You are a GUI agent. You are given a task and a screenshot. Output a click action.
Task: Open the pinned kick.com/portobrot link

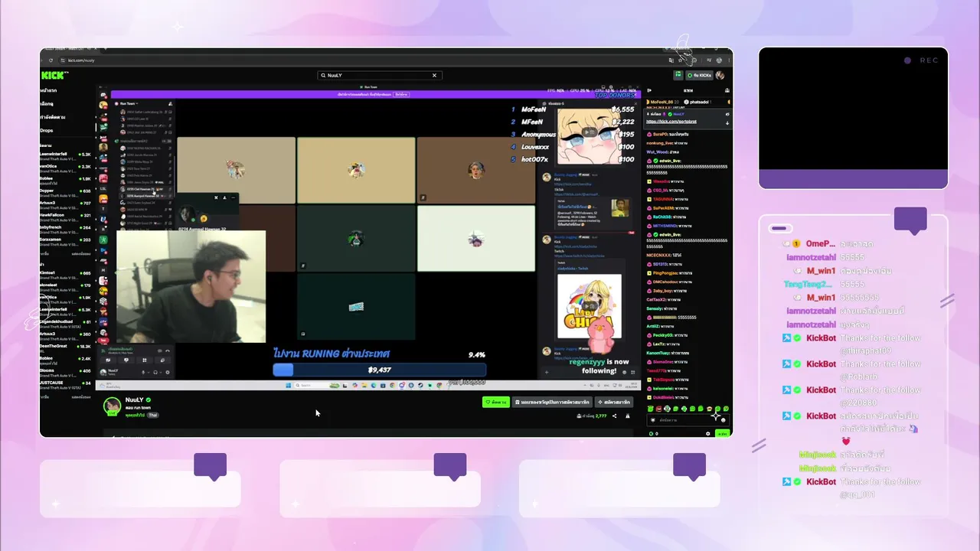pyautogui.click(x=671, y=121)
